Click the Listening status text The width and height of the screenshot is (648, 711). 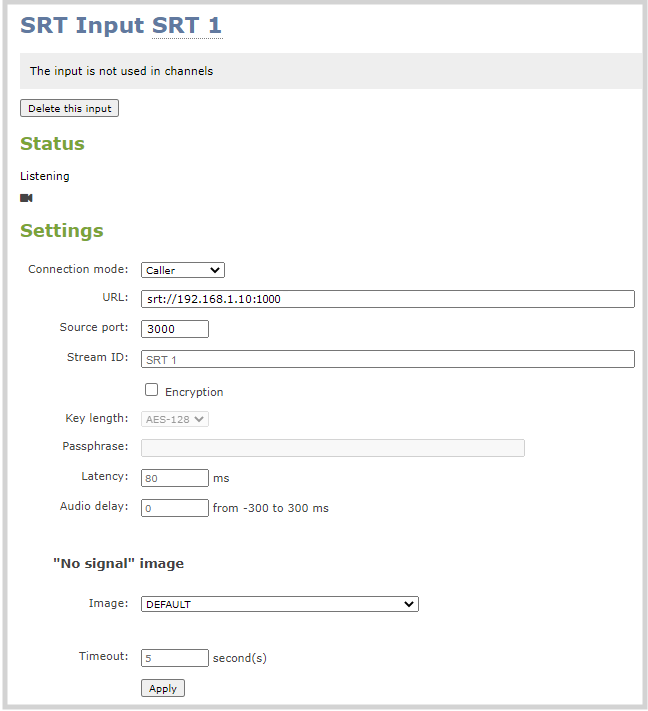(45, 176)
